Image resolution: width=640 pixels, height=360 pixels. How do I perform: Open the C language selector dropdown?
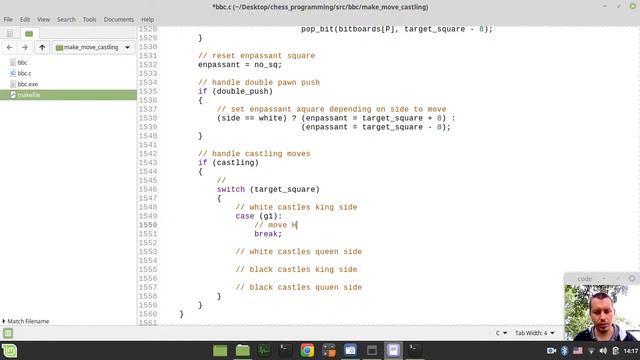pos(501,333)
